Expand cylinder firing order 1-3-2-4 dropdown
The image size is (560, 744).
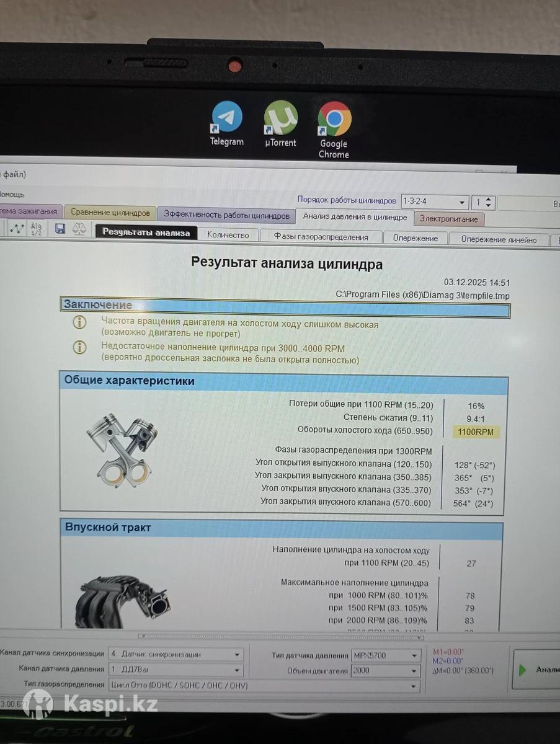(x=461, y=203)
